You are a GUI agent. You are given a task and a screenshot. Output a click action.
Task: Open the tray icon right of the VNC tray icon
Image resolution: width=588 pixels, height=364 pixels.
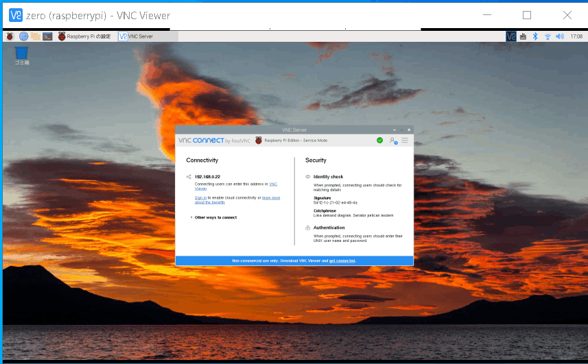(524, 36)
